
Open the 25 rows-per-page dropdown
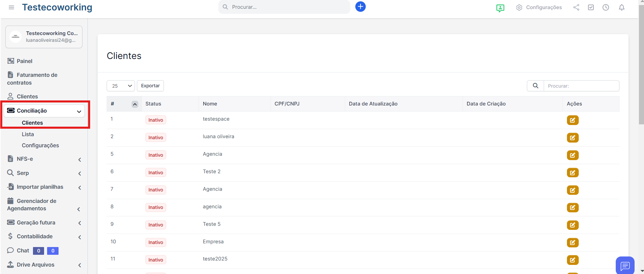(121, 86)
